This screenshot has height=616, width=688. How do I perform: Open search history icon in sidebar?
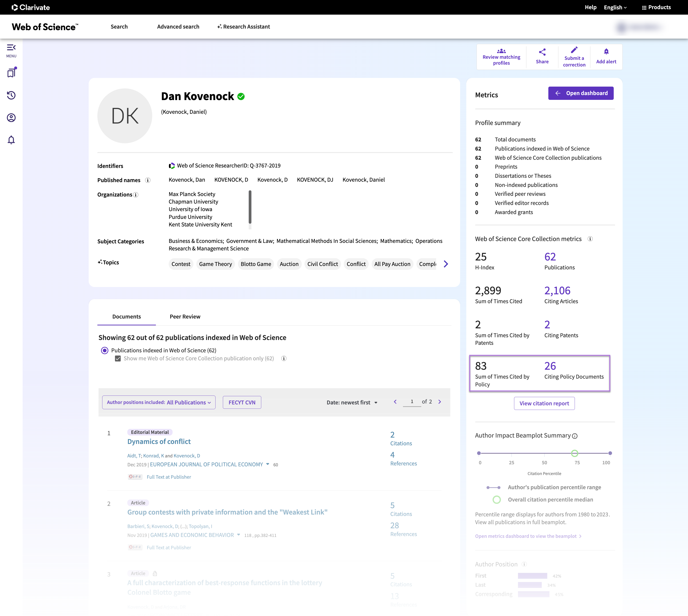point(11,96)
